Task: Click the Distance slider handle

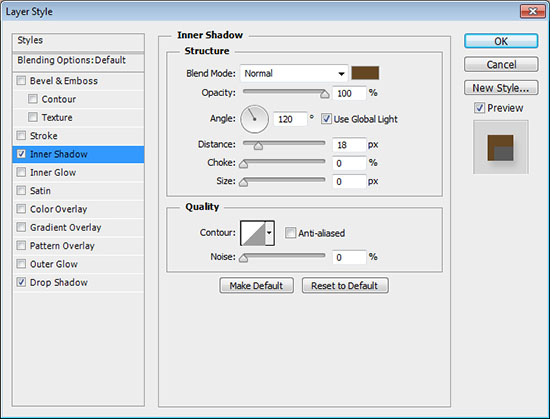Action: click(x=258, y=146)
